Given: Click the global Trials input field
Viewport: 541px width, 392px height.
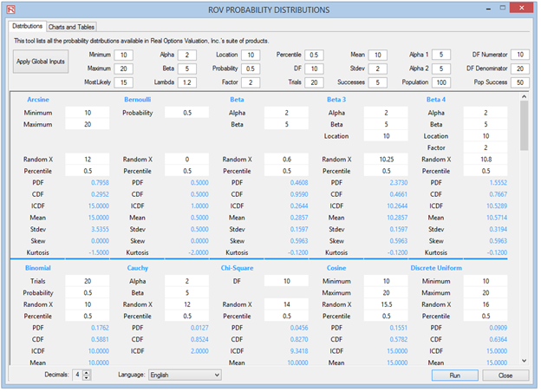Looking at the screenshot, I should (x=314, y=82).
